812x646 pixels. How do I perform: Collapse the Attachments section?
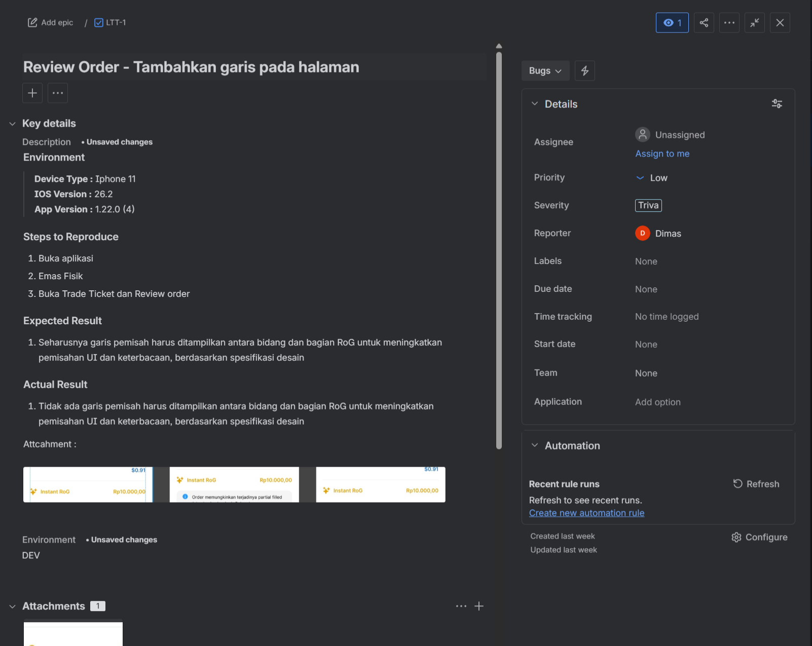pyautogui.click(x=12, y=606)
